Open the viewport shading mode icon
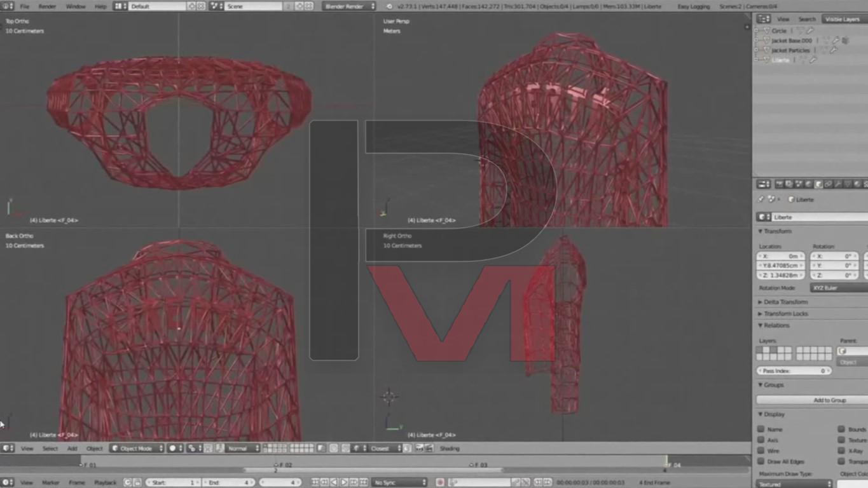The image size is (868, 488). 174,449
